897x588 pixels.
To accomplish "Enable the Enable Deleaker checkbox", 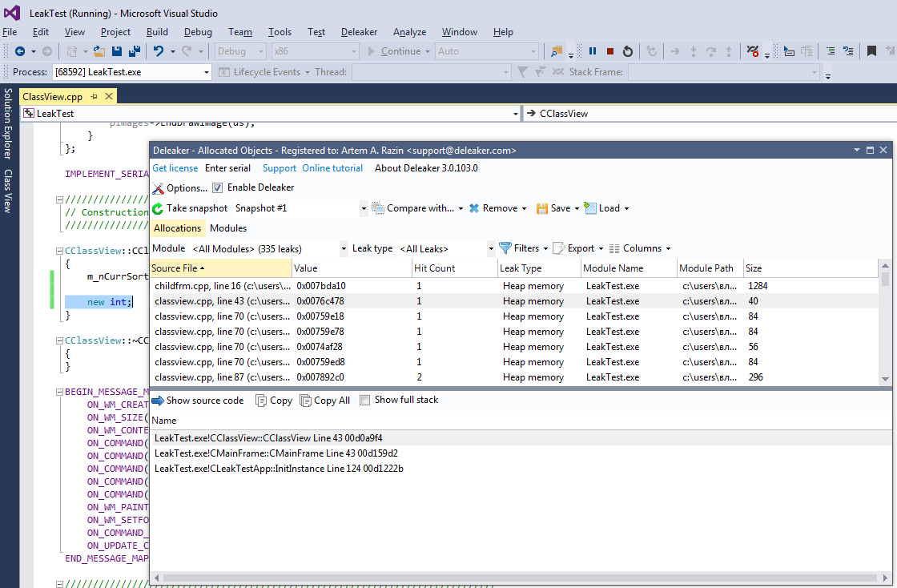I will point(217,187).
